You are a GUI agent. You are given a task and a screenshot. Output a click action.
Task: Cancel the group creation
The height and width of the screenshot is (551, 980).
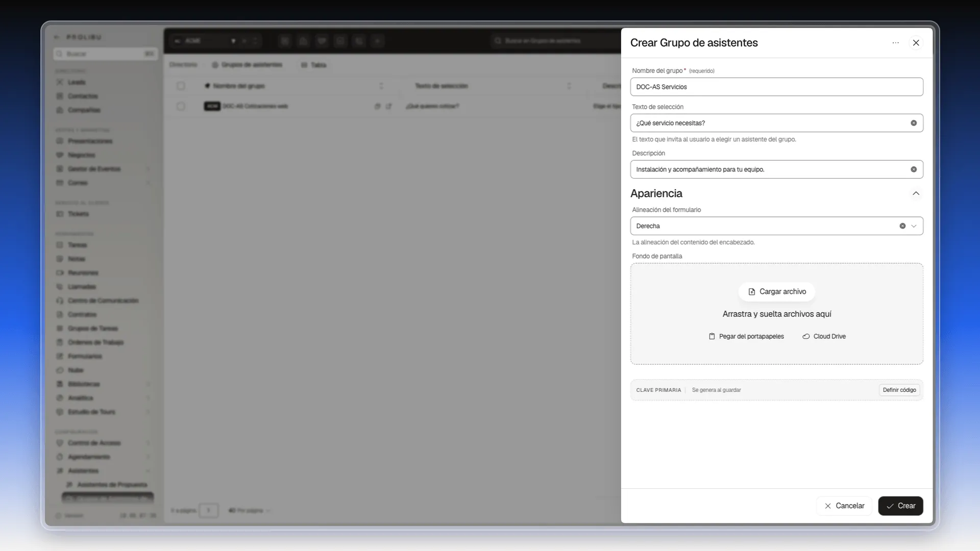click(844, 506)
